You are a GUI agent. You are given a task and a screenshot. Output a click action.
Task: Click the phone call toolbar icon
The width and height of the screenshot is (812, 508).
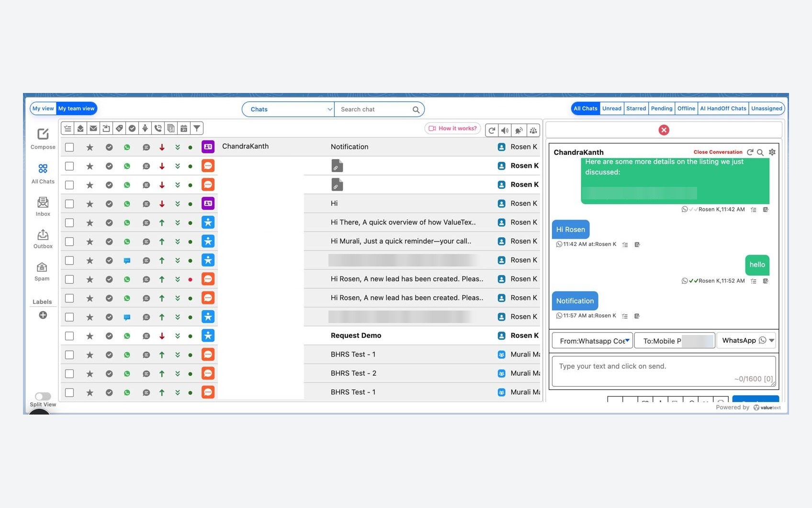click(158, 128)
